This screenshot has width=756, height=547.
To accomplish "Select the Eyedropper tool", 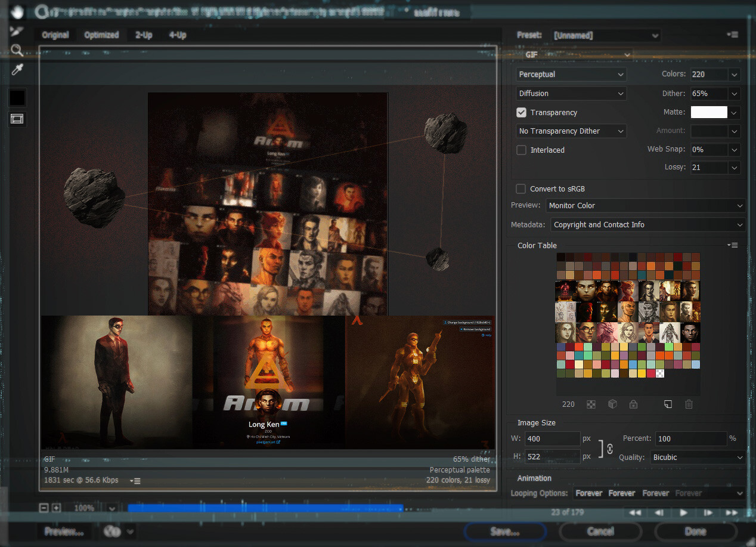I will tap(17, 70).
